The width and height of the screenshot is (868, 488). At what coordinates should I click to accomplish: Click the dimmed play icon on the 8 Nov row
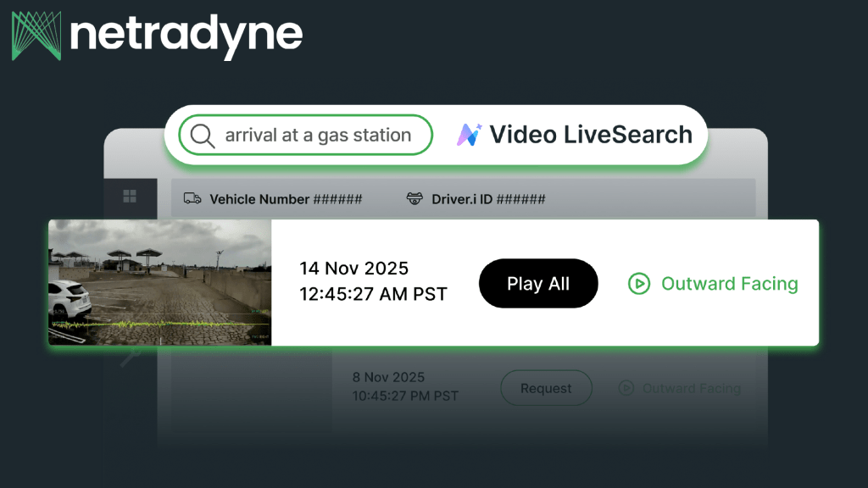pos(625,388)
